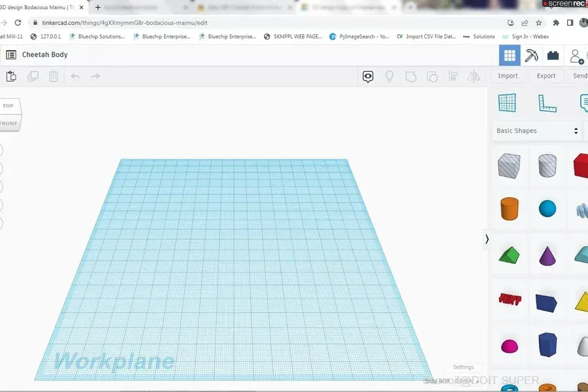The image size is (588, 392).
Task: Click the Delete trash icon
Action: point(54,76)
